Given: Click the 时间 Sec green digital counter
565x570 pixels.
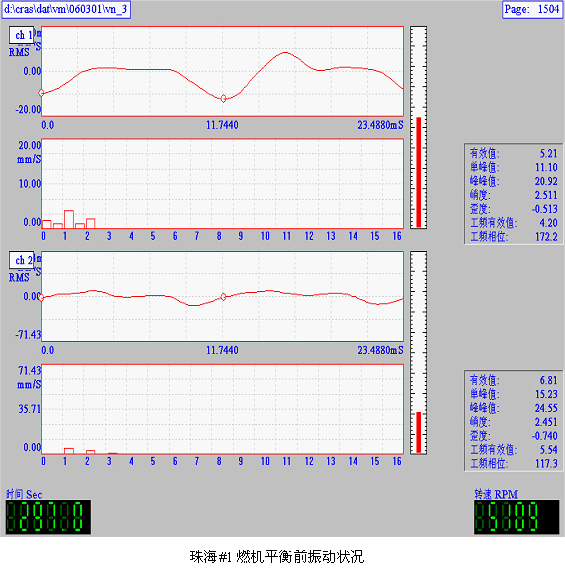Looking at the screenshot, I should click(48, 517).
